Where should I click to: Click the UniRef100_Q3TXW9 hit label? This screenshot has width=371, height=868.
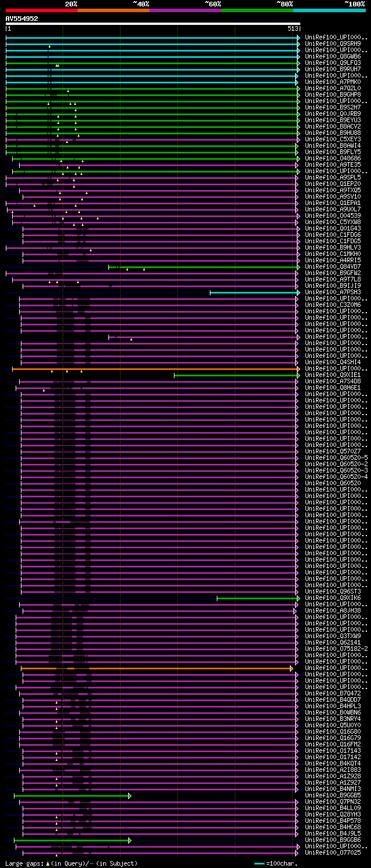click(x=333, y=636)
